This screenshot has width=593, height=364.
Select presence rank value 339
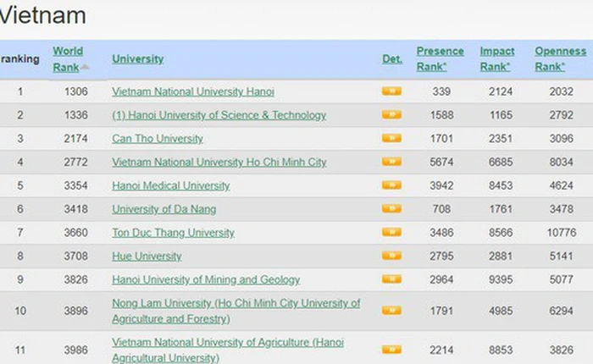[x=441, y=91]
